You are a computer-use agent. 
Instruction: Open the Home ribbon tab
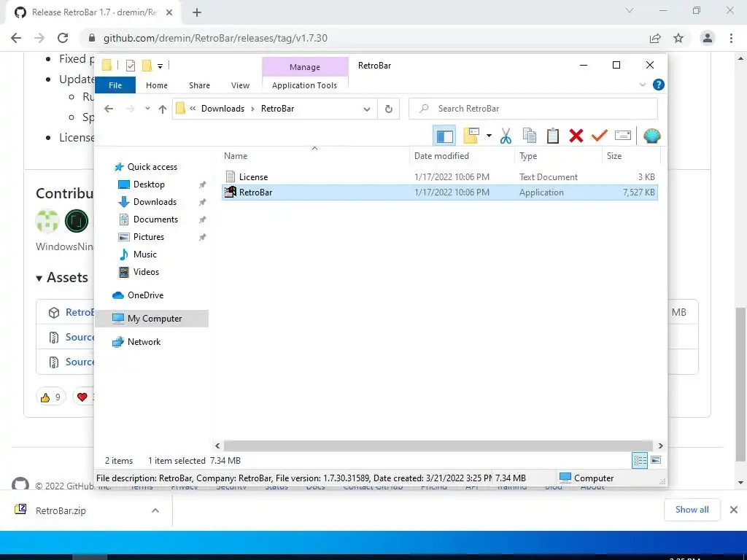(x=157, y=85)
